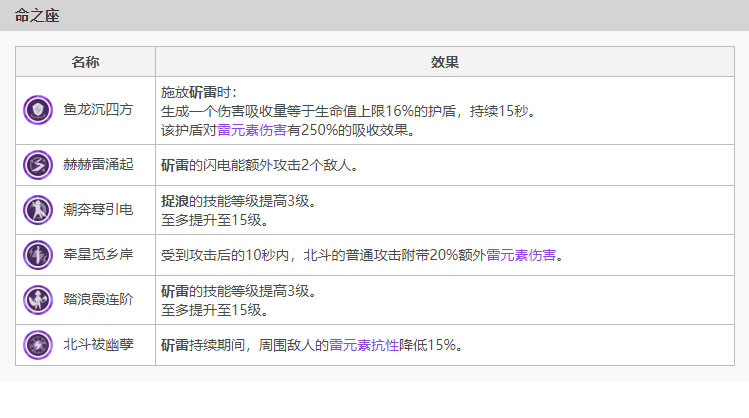Click the constellation name text 潮奔荨引电
749x418 pixels.
pyautogui.click(x=97, y=210)
